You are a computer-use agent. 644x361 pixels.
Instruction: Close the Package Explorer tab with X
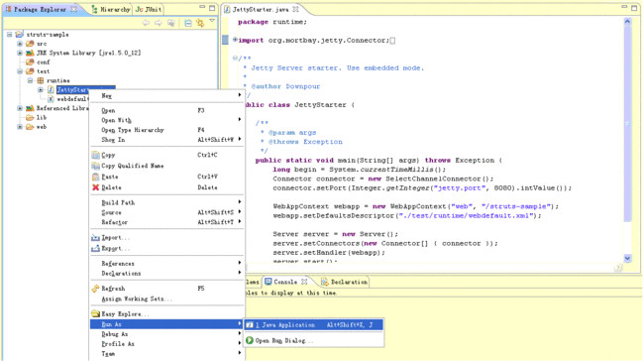tap(73, 9)
